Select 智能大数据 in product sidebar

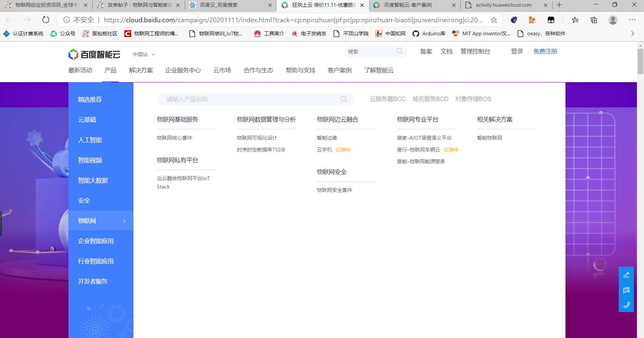[x=101, y=180]
